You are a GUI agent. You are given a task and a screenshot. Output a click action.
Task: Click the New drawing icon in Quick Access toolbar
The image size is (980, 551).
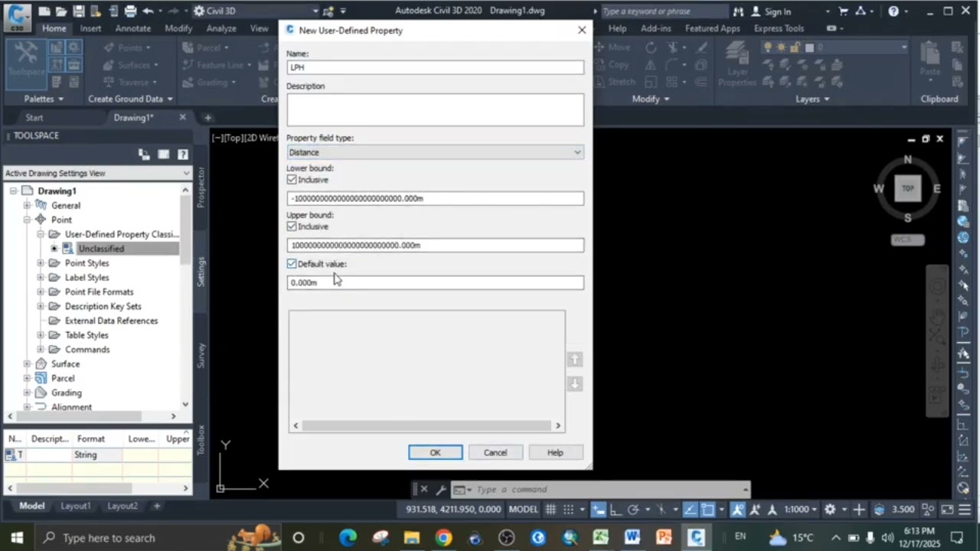[x=45, y=11]
